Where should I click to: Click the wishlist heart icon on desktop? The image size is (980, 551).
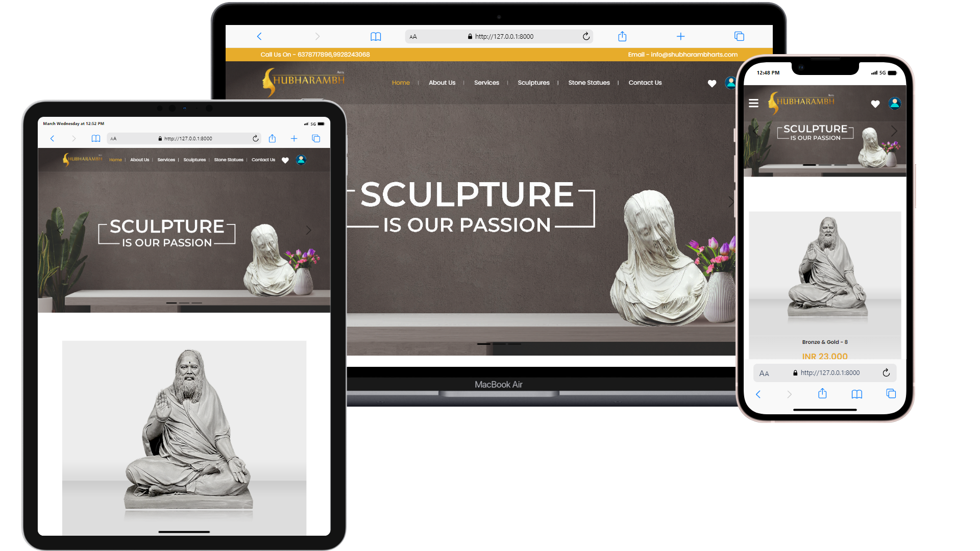pyautogui.click(x=712, y=82)
